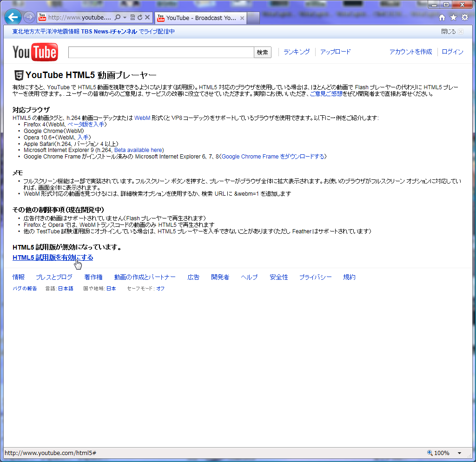Toggle safe mode オフ link
This screenshot has width=476, height=462.
click(160, 288)
